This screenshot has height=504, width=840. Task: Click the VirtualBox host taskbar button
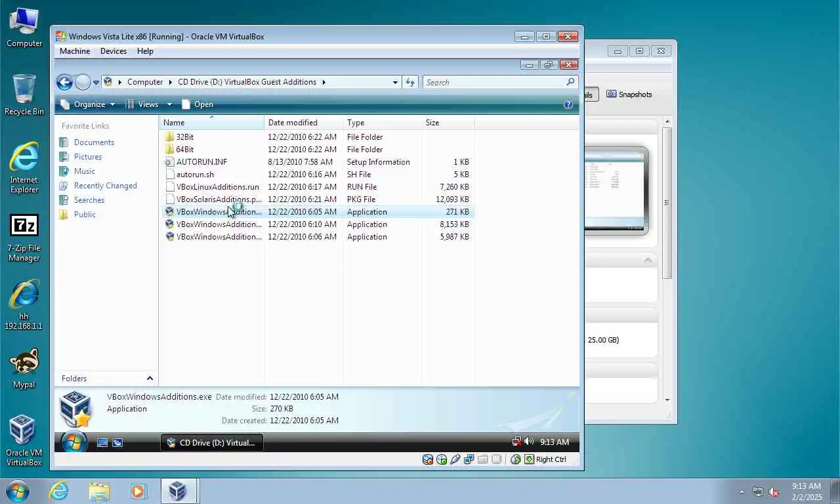pos(178,491)
